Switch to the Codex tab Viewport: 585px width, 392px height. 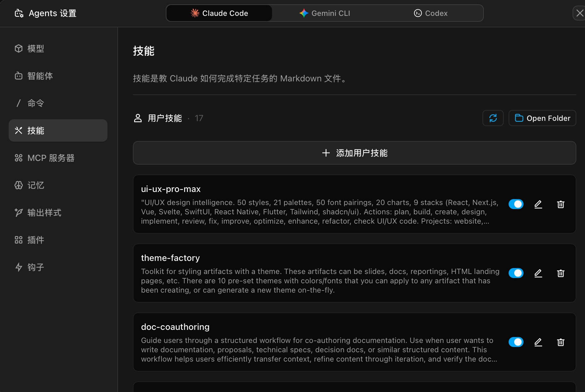431,13
